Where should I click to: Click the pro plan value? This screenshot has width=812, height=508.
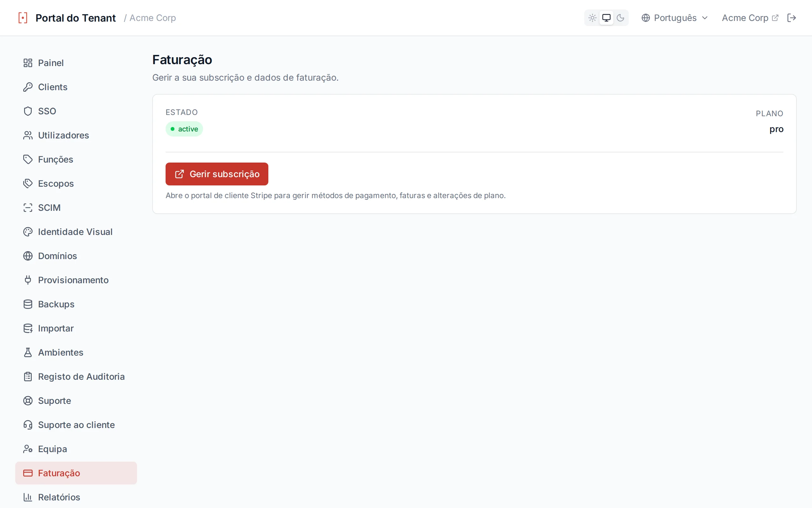776,129
